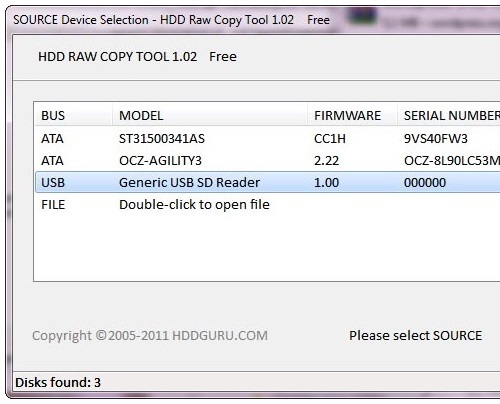
Task: Click the SERIAL NUMBER column header
Action: click(449, 116)
